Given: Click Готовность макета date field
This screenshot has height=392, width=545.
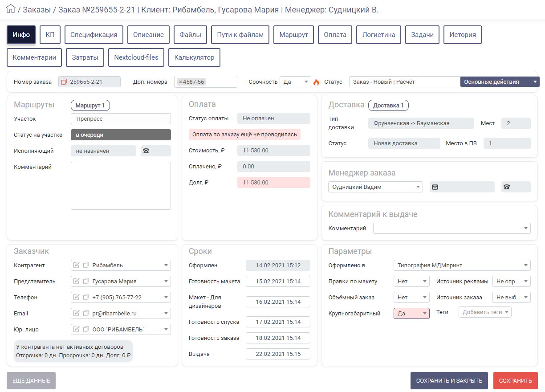Looking at the screenshot, I should [x=278, y=282].
